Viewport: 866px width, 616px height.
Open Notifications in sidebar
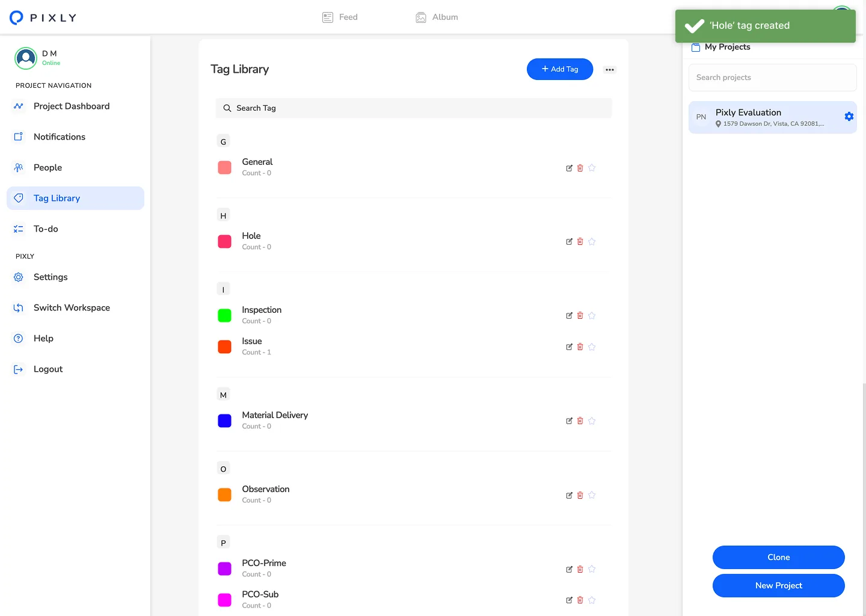pyautogui.click(x=75, y=137)
